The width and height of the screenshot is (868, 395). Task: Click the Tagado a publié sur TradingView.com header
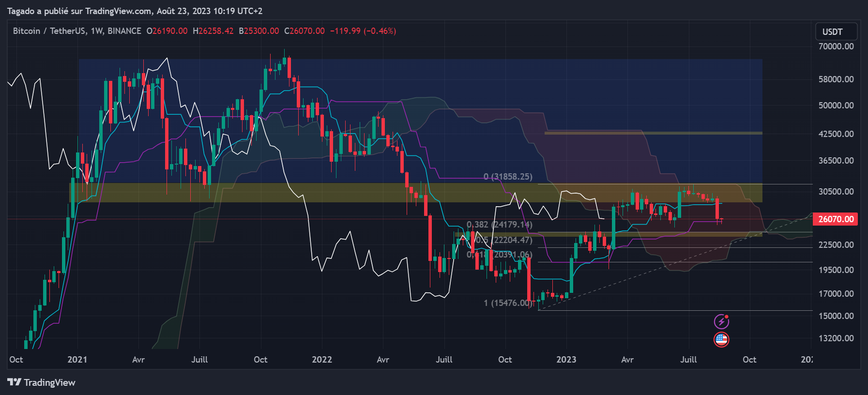tap(135, 11)
